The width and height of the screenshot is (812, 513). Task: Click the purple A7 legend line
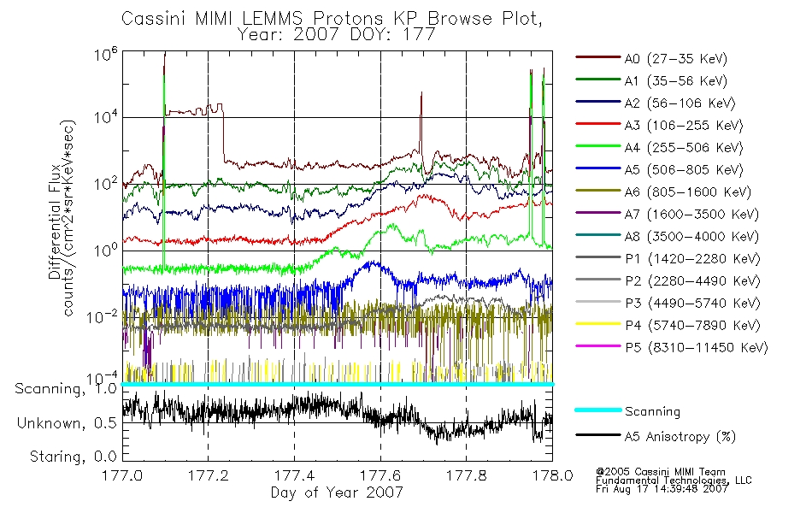(597, 212)
